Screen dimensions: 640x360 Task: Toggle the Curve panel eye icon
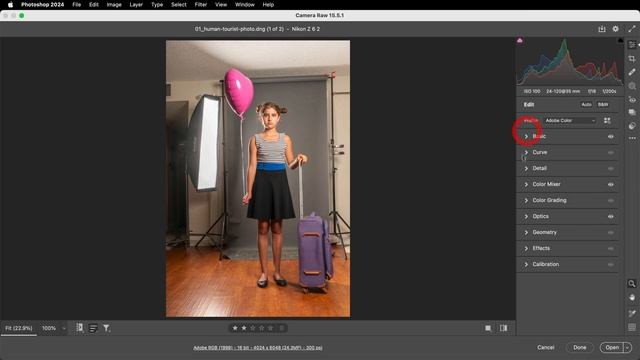click(x=611, y=153)
